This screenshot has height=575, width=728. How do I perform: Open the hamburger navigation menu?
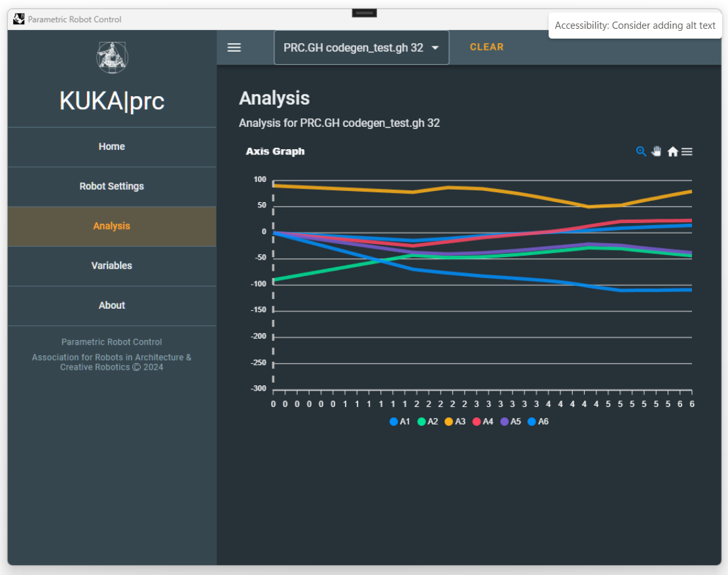[234, 47]
